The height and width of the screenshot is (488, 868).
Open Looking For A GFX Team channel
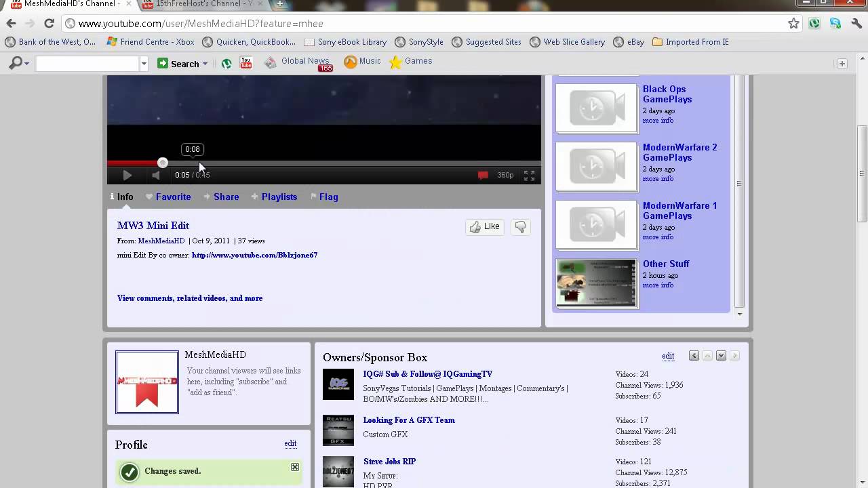coord(409,420)
